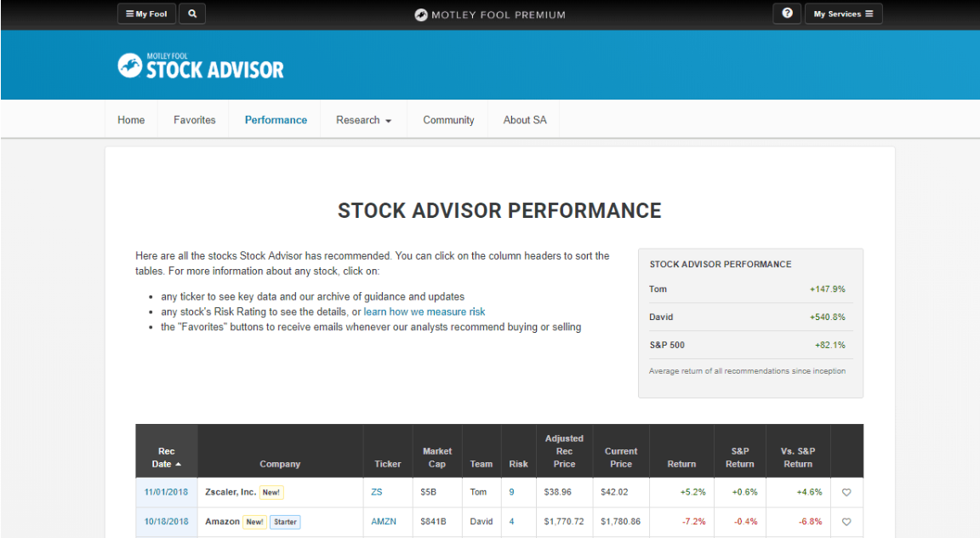Click the $1,780.86 current price cell
The height and width of the screenshot is (538, 980).
pos(621,521)
